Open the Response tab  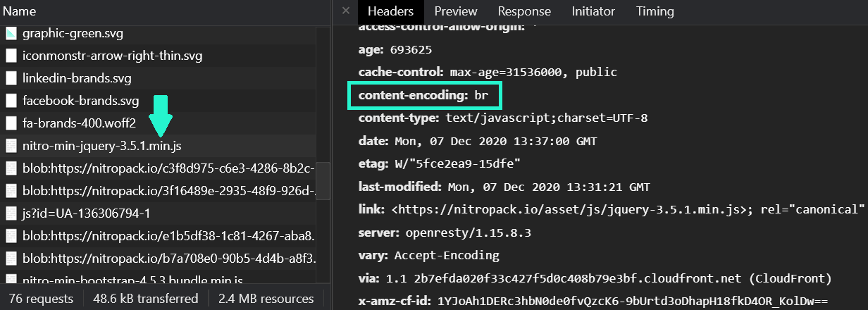(524, 11)
